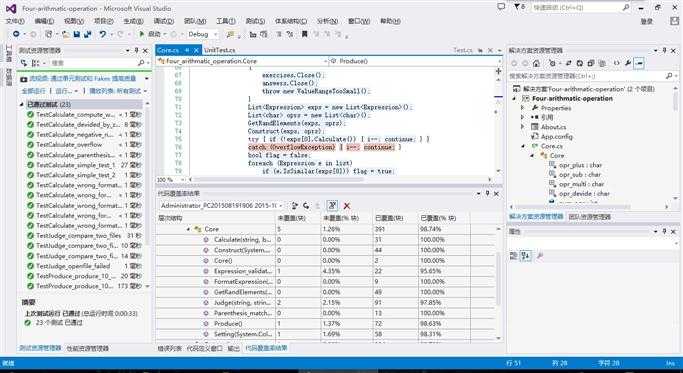Collapse the Core.cs node in Solution Explorer
The image size is (683, 373).
[x=523, y=146]
